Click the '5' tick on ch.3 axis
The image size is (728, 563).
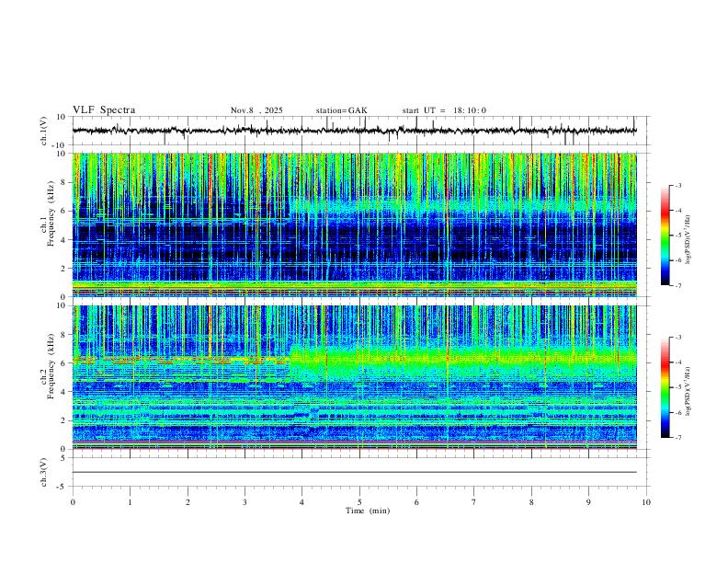tap(63, 458)
